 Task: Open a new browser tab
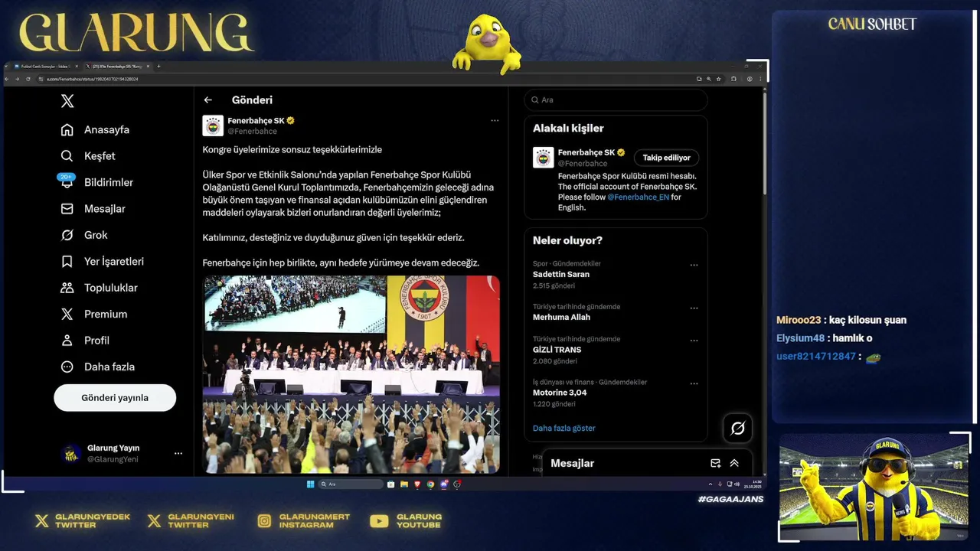(158, 67)
